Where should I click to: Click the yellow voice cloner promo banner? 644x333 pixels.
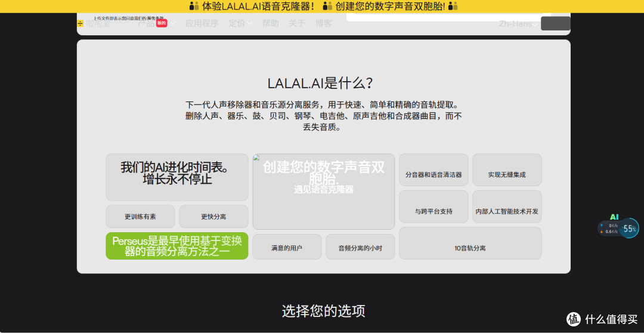[322, 6]
